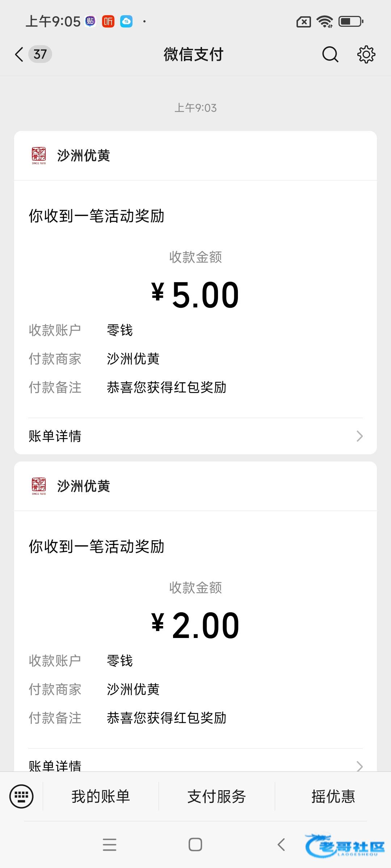Open 沙洲优黄 merchant name on second card
This screenshot has height=868, width=391.
pos(84,486)
